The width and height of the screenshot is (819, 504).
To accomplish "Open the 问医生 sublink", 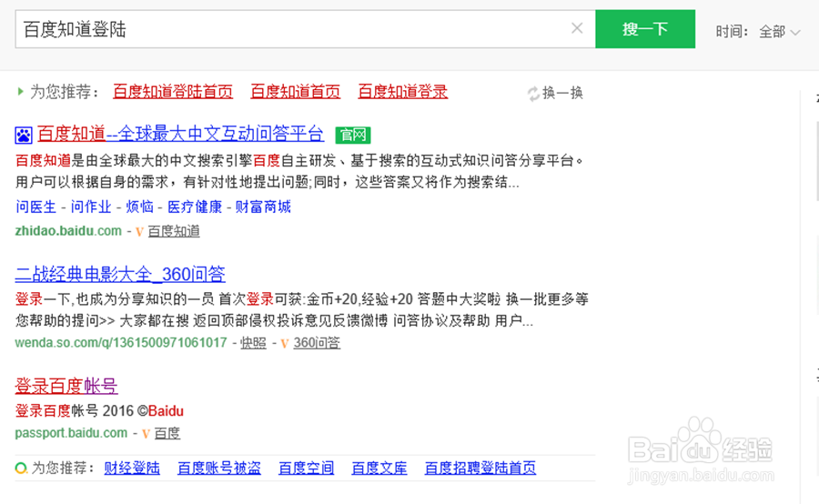I will pos(35,207).
